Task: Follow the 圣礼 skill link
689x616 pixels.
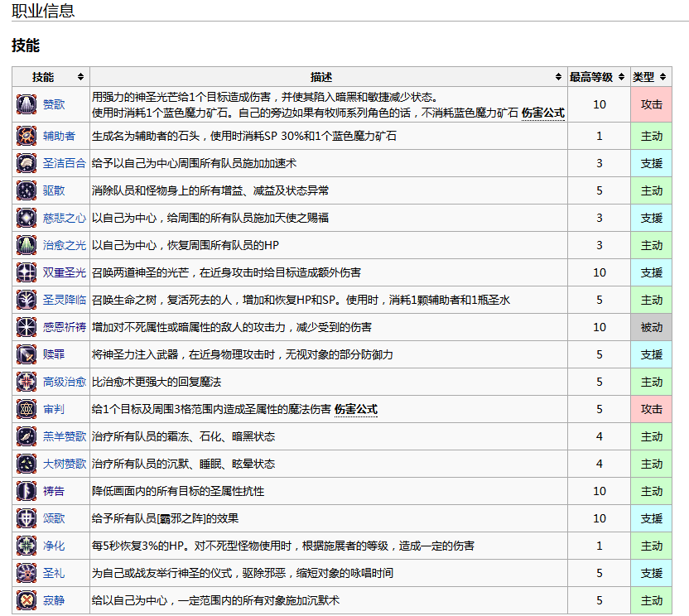Action: point(54,573)
